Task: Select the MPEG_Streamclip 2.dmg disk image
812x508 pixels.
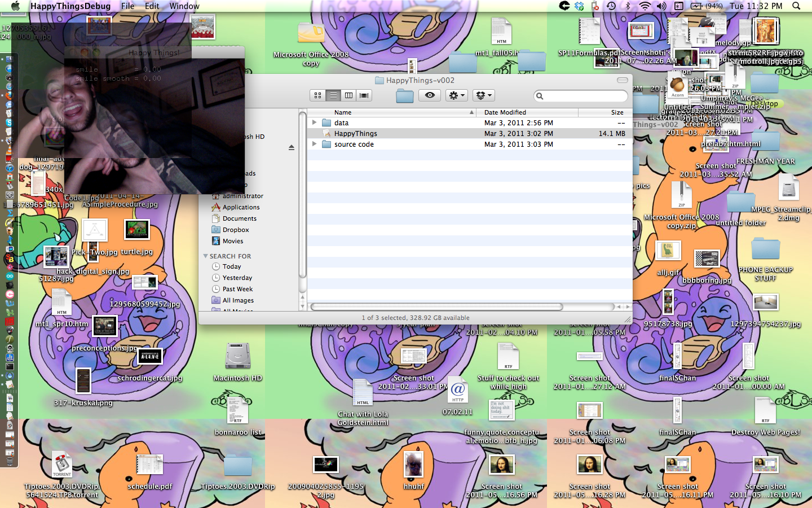Action: point(788,187)
